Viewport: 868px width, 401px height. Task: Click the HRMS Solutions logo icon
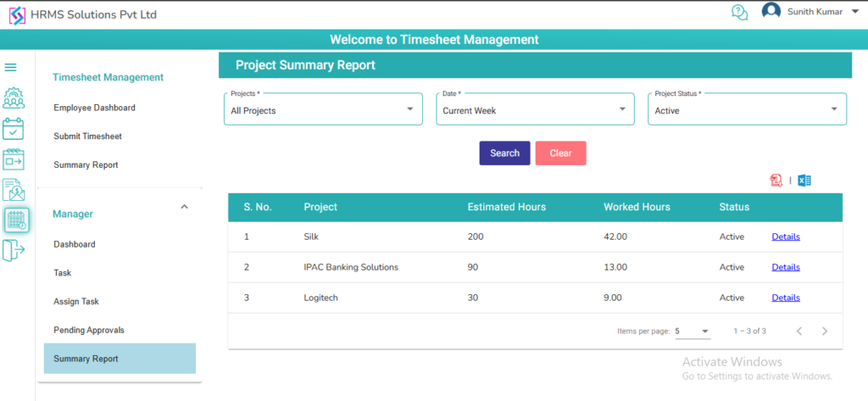[x=17, y=15]
